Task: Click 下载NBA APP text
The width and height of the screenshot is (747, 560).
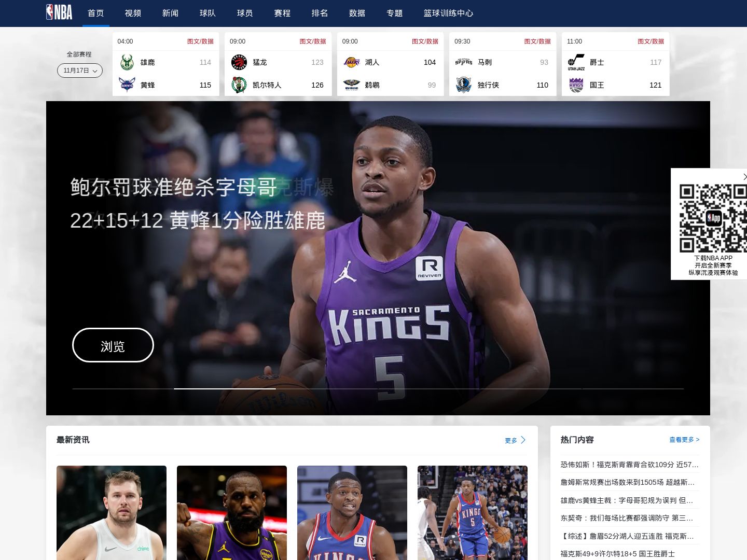Action: tap(713, 258)
